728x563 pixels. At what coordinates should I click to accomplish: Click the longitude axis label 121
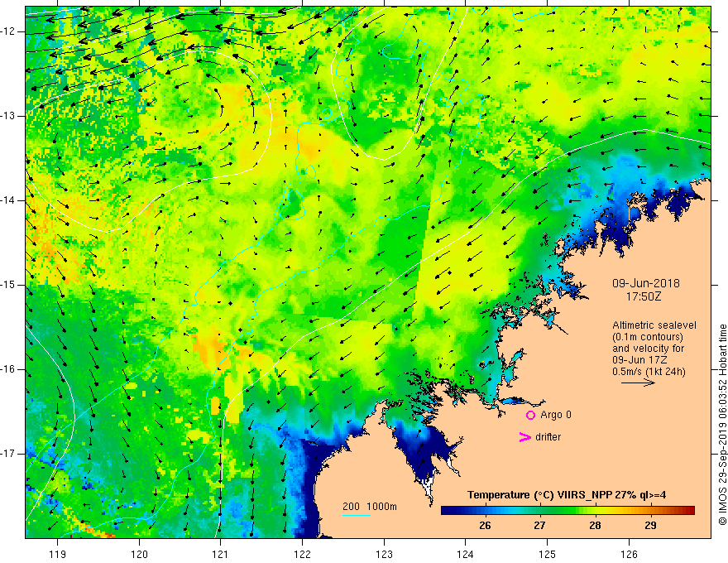(220, 554)
